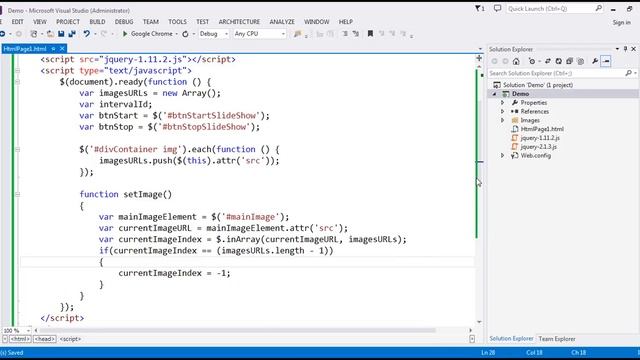The height and width of the screenshot is (360, 640).
Task: Select jquery-2.1.3.js in Solution Explorer
Action: click(538, 147)
